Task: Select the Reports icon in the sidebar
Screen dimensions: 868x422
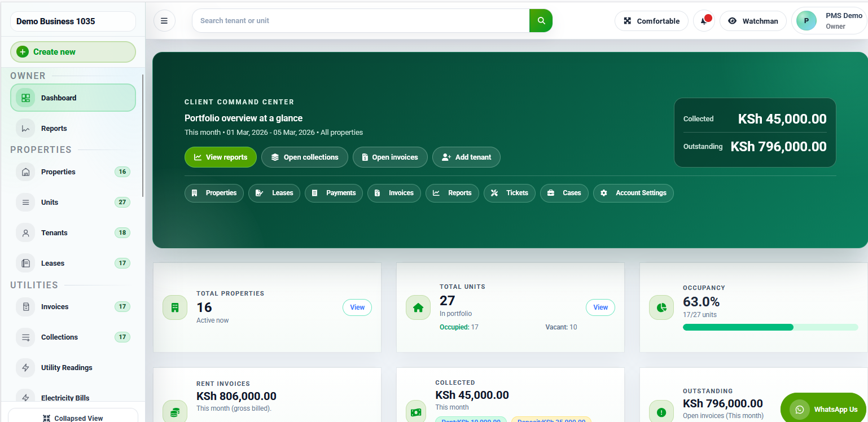Action: pos(25,128)
